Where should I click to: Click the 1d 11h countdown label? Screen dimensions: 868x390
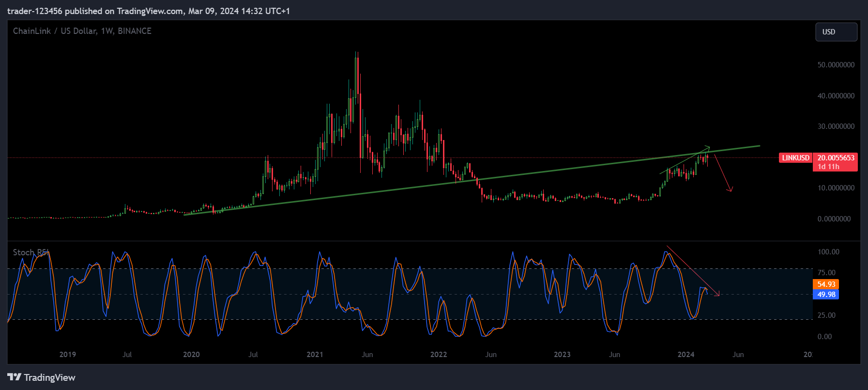828,167
